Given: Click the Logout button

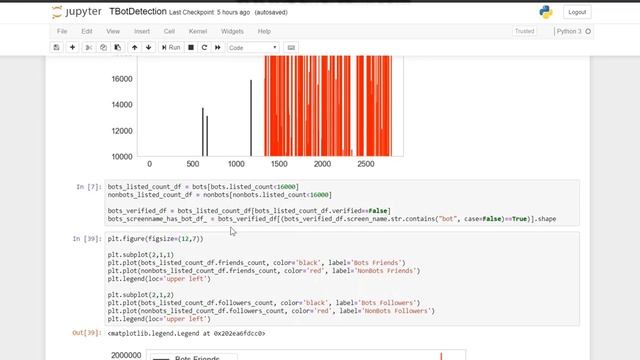Looking at the screenshot, I should tap(577, 12).
